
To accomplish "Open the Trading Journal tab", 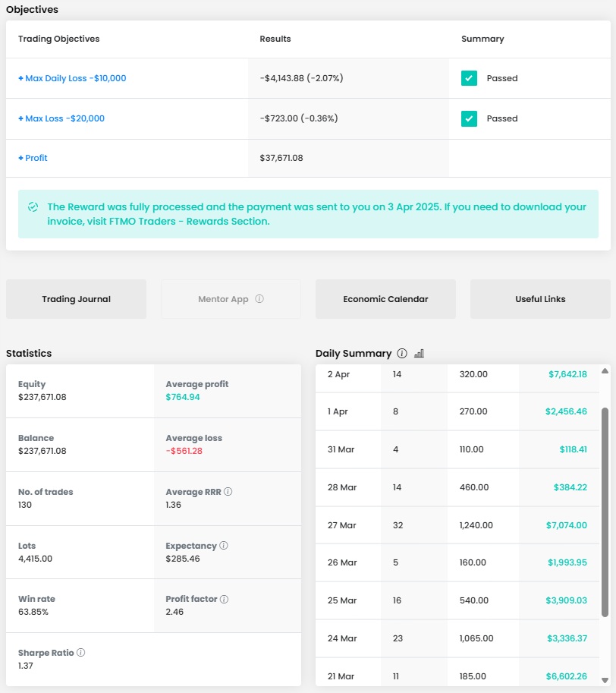I will point(76,299).
